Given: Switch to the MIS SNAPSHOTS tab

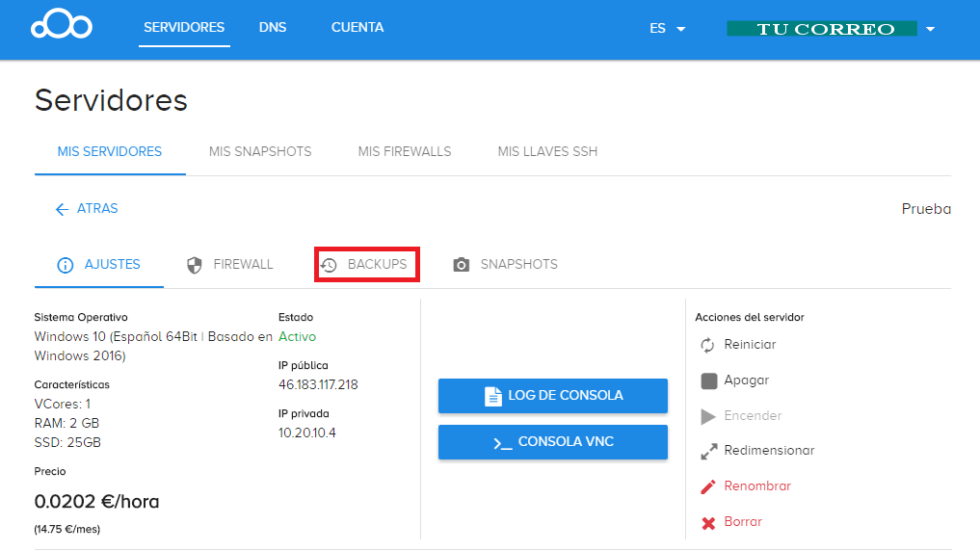Looking at the screenshot, I should 260,152.
